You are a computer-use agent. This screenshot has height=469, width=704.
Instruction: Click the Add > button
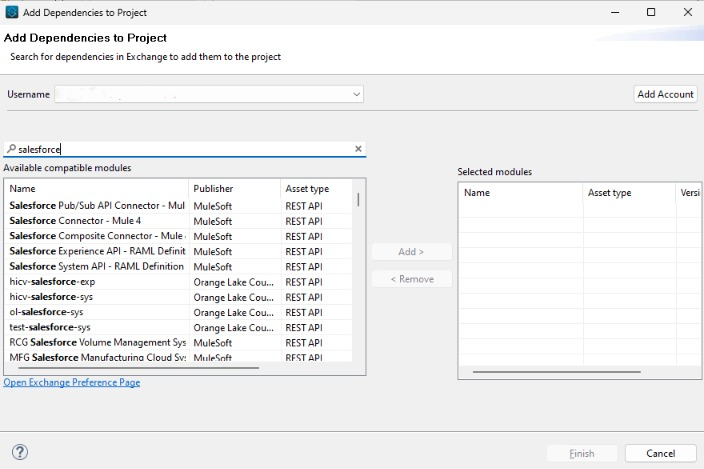coord(411,252)
